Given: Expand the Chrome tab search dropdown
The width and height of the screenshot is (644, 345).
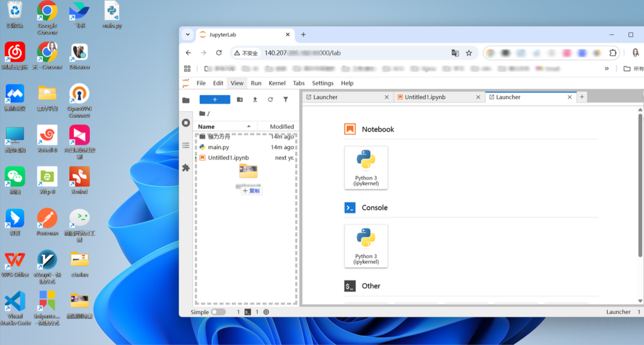Looking at the screenshot, I should pos(188,35).
